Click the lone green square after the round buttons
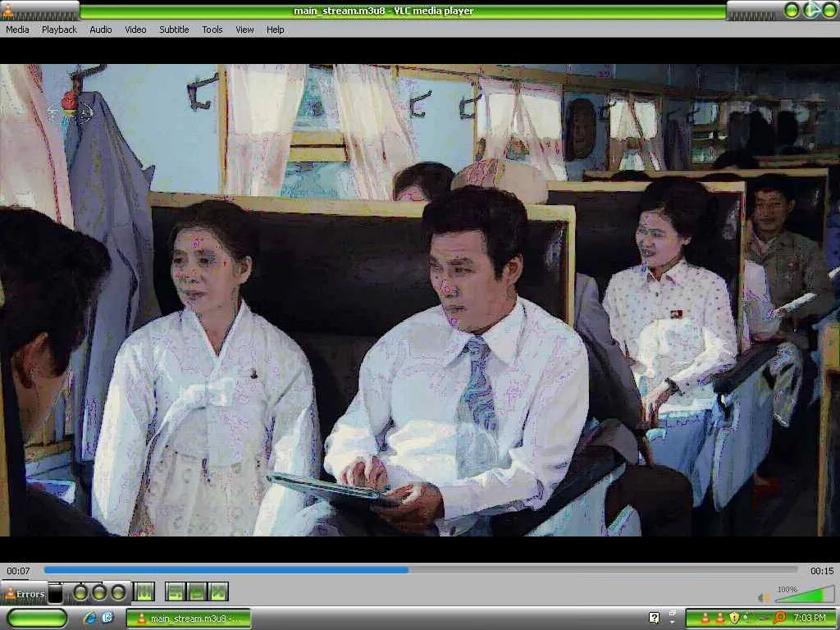 [144, 592]
